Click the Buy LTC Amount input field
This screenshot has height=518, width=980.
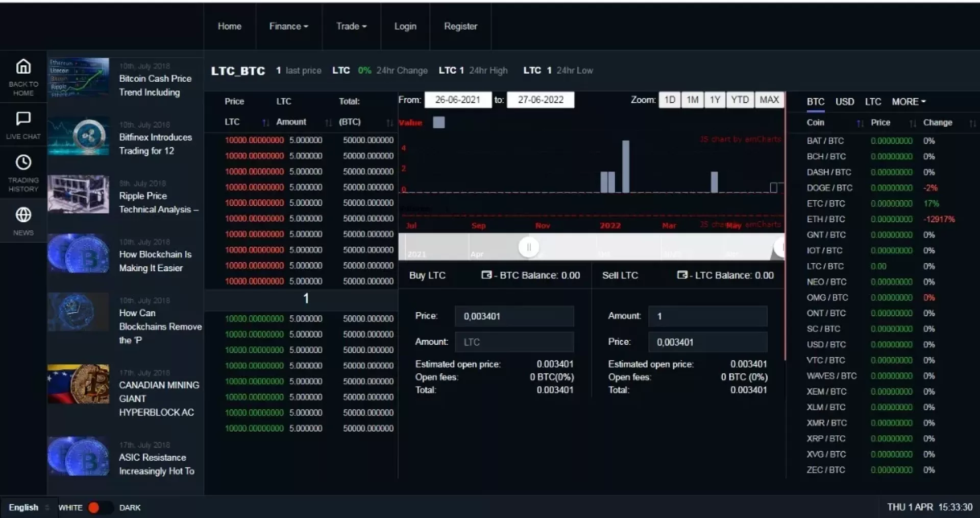pos(514,342)
